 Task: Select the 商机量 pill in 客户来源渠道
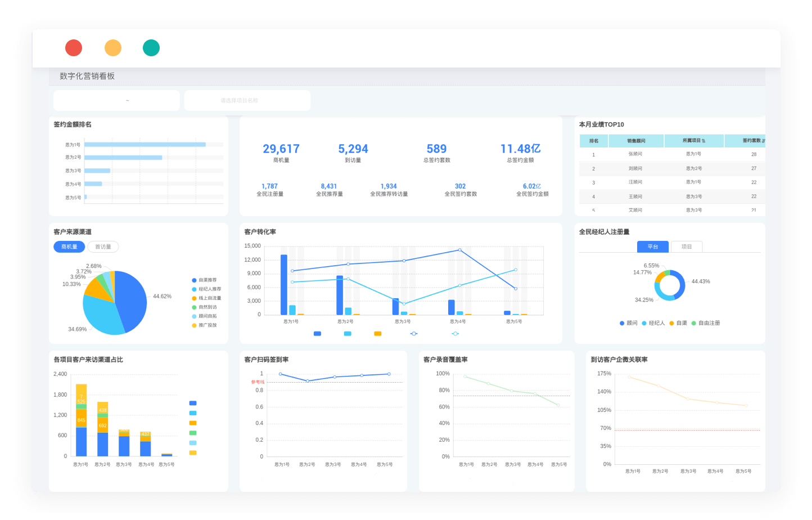[69, 246]
